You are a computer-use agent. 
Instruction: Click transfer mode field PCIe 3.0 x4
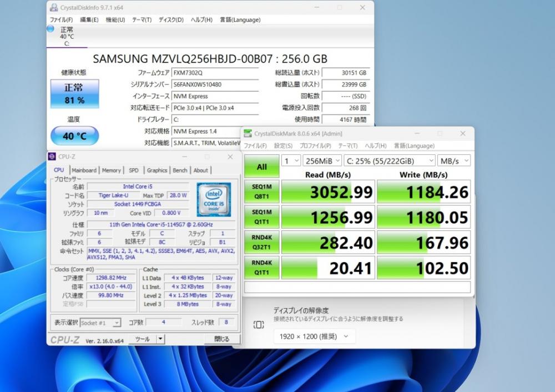(x=215, y=108)
